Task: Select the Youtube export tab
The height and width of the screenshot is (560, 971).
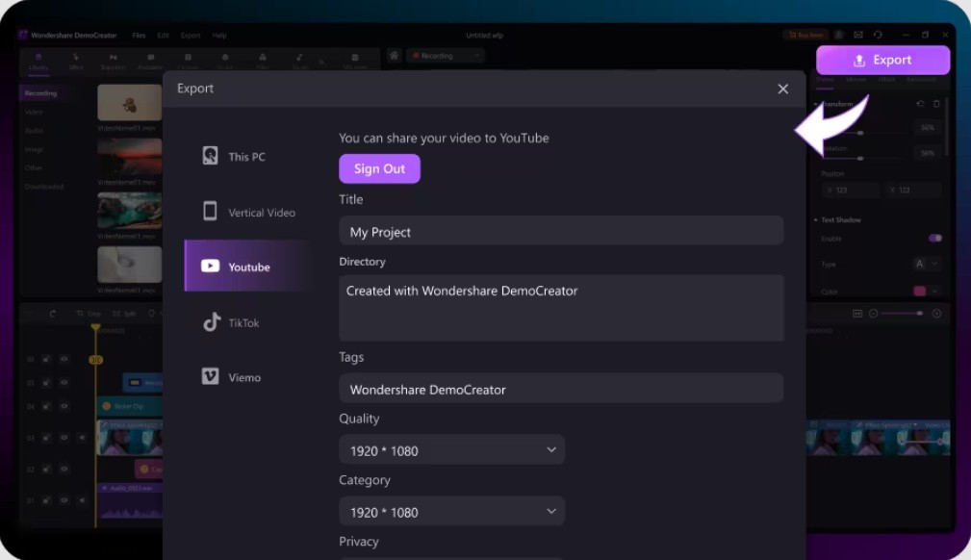Action: pos(246,266)
